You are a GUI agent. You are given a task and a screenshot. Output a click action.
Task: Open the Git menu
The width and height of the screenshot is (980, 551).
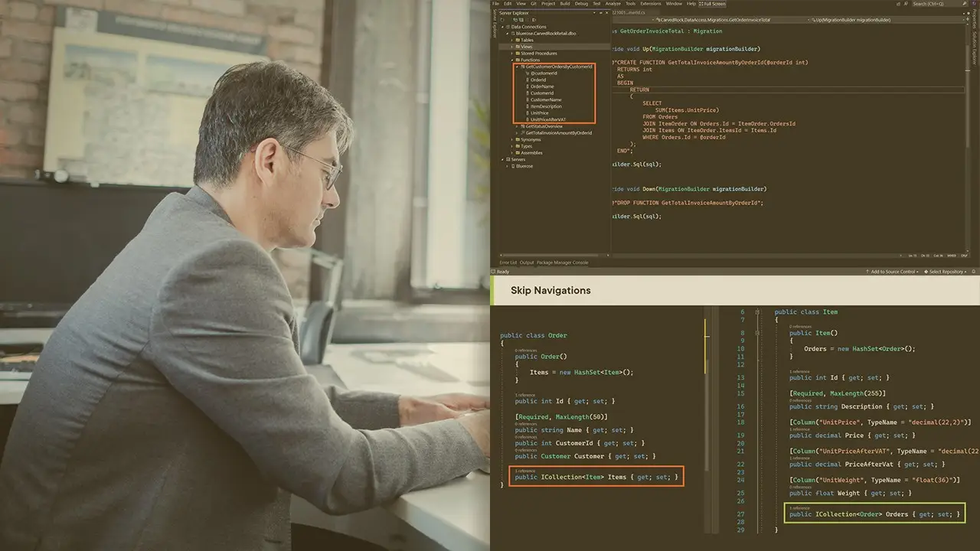pos(533,3)
